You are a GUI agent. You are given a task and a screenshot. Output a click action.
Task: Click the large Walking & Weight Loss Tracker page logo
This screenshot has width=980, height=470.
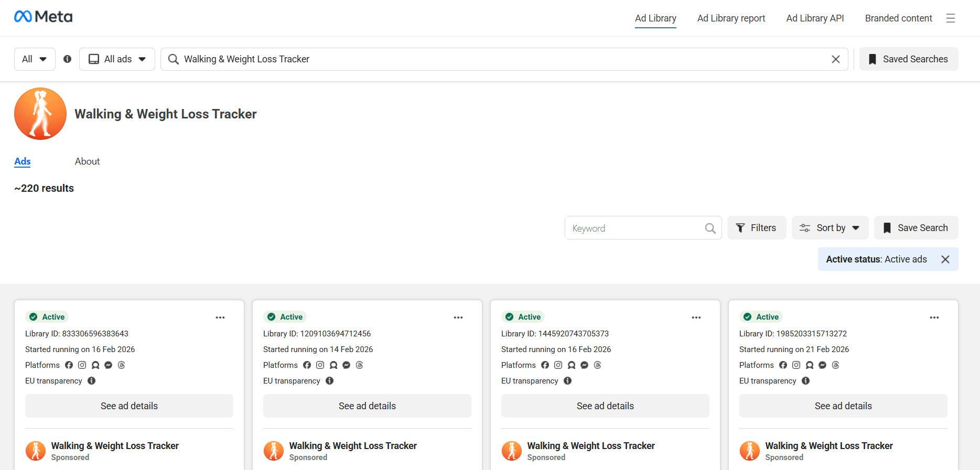(40, 114)
